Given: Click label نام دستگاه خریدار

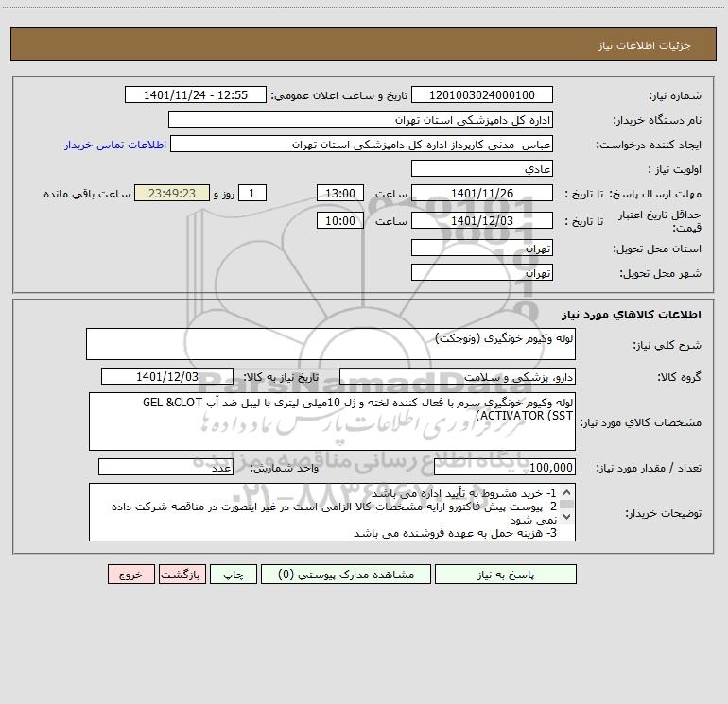Looking at the screenshot, I should click(657, 120).
